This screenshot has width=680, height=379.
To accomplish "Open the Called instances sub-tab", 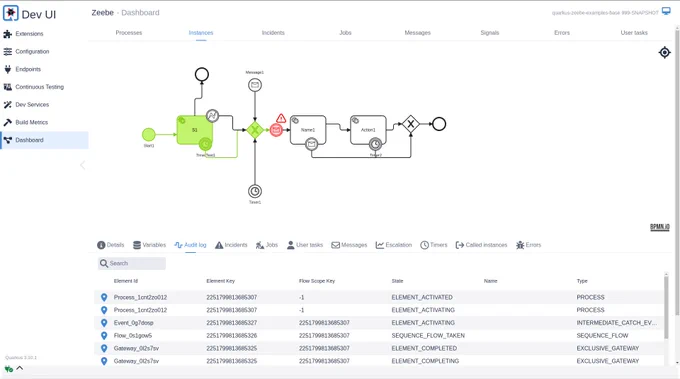I will (x=481, y=245).
